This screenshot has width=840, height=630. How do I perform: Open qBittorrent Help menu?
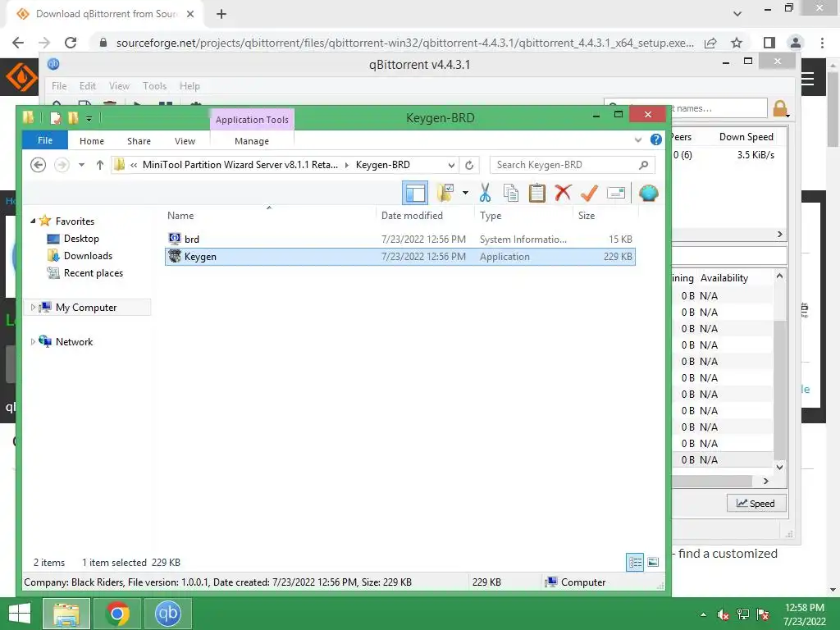189,85
